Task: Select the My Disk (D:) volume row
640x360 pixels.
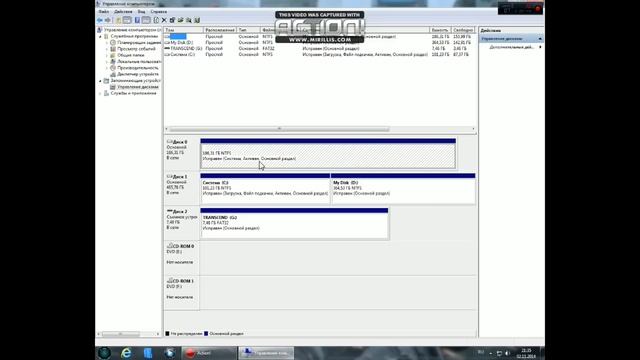Action: click(x=320, y=42)
